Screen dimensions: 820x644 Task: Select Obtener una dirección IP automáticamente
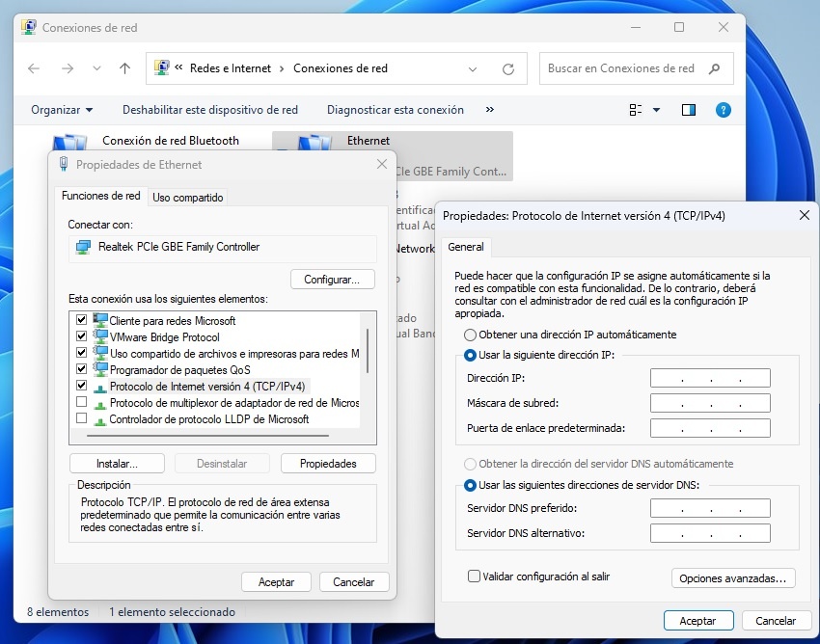click(471, 335)
